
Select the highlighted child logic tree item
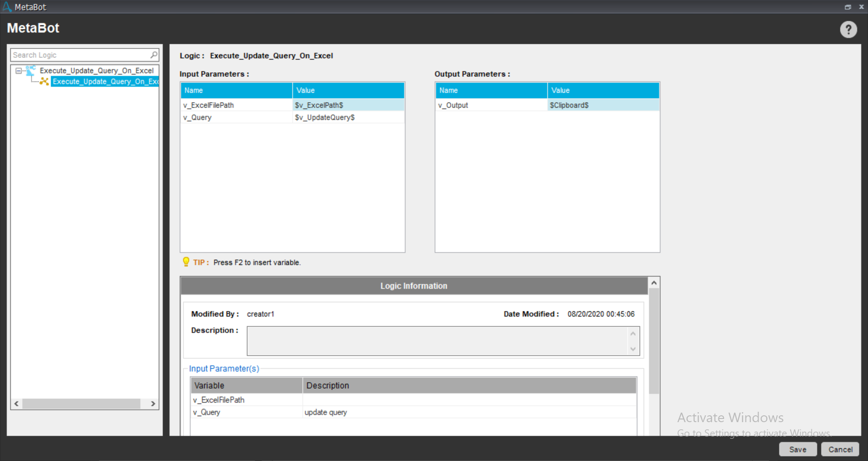tap(105, 81)
